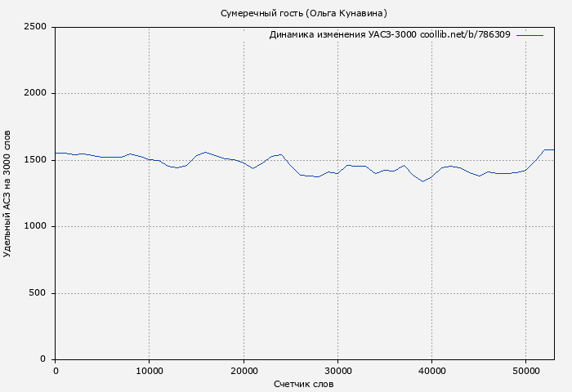Click the lowest dip of the blue curve near 39000
Viewport: 572px width, 392px height.
422,181
